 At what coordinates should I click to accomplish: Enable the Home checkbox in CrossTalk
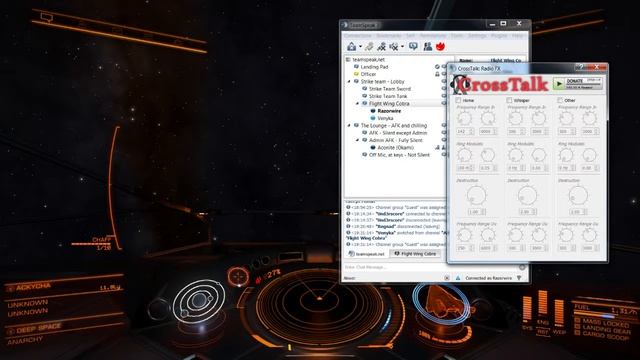click(458, 100)
